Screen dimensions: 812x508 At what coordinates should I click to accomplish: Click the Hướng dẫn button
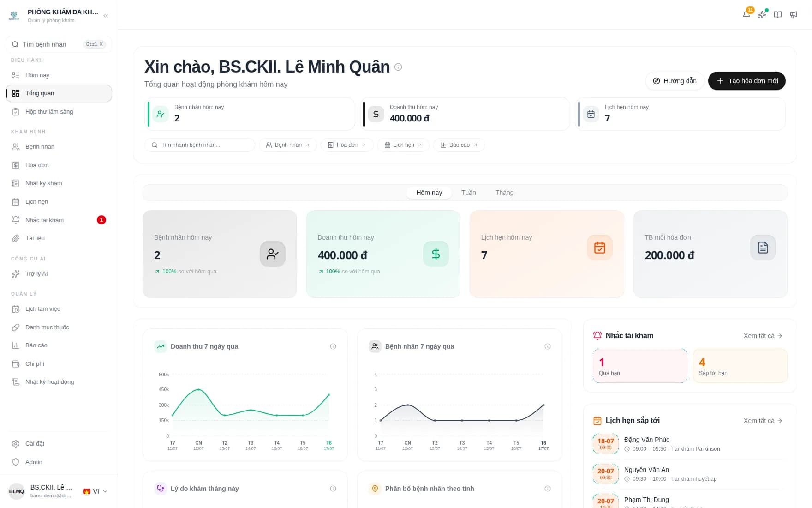pos(675,81)
